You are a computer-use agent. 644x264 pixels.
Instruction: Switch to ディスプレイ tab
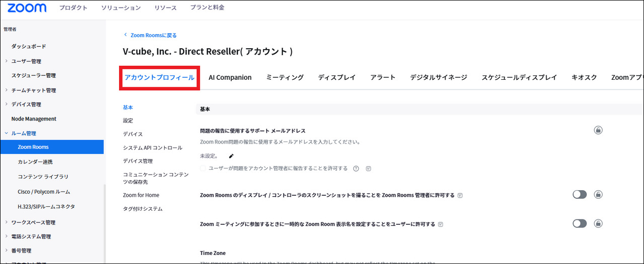pos(337,77)
